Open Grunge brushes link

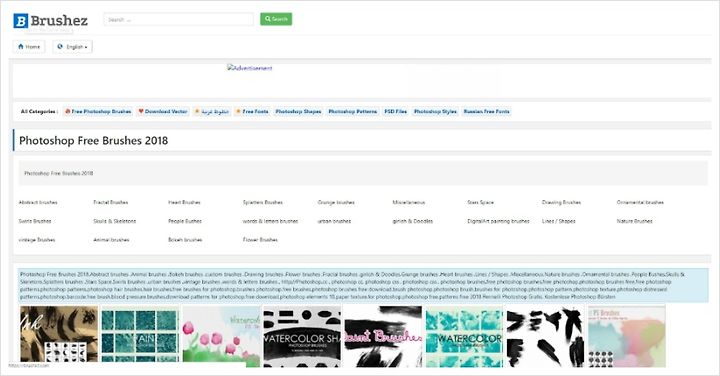[x=336, y=202]
